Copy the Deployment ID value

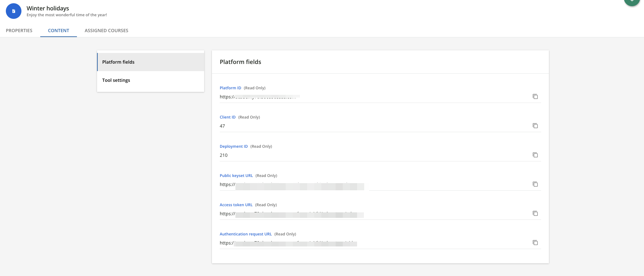pos(535,155)
